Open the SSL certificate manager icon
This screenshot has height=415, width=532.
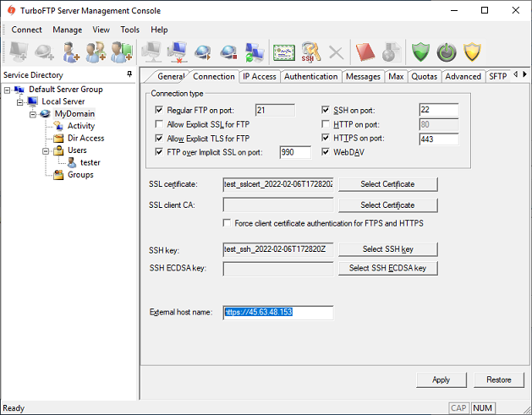(284, 53)
